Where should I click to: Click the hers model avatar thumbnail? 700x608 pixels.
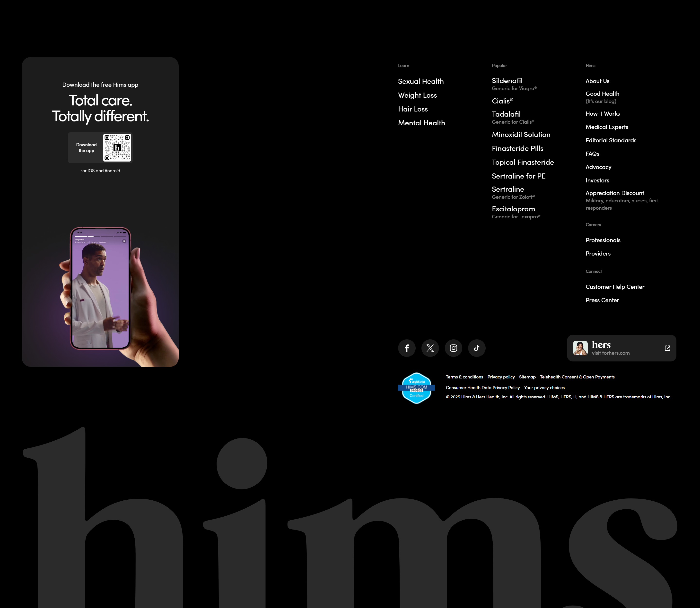click(x=580, y=348)
